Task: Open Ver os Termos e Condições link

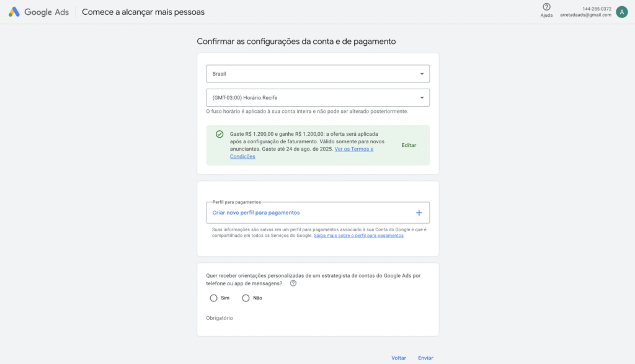Action: coord(302,153)
